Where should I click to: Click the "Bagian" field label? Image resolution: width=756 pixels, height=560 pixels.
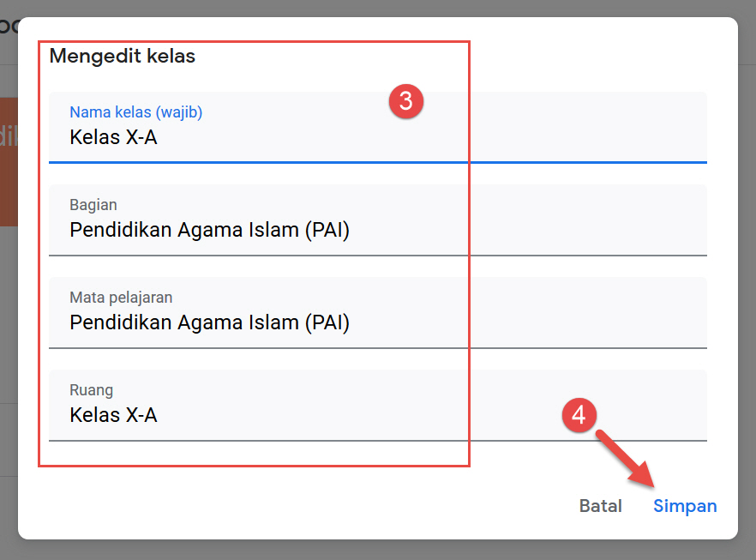coord(93,205)
